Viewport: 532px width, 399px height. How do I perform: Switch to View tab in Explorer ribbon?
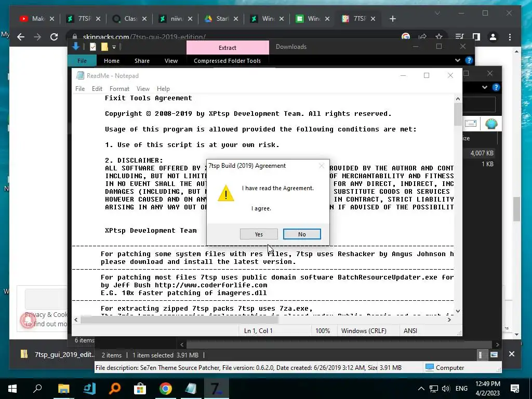(171, 61)
